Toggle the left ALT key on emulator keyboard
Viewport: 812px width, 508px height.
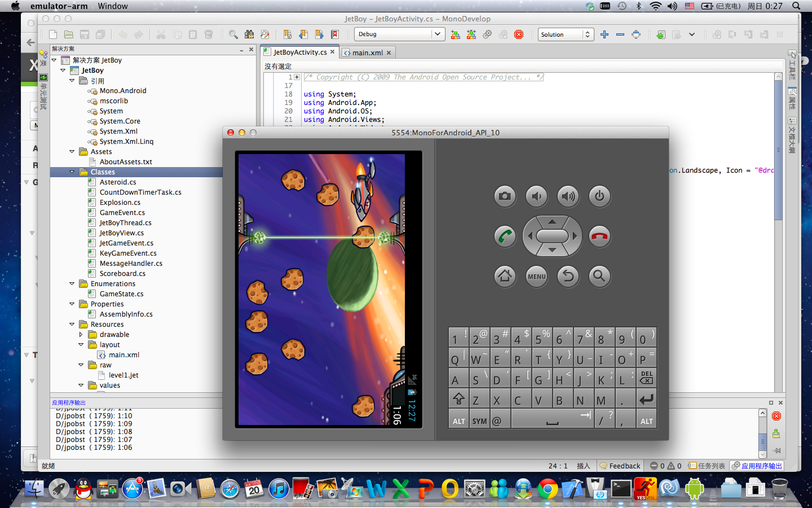(x=458, y=421)
